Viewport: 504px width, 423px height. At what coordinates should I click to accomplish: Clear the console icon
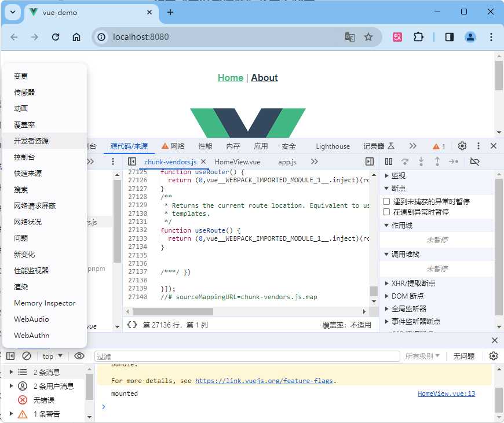pos(27,356)
